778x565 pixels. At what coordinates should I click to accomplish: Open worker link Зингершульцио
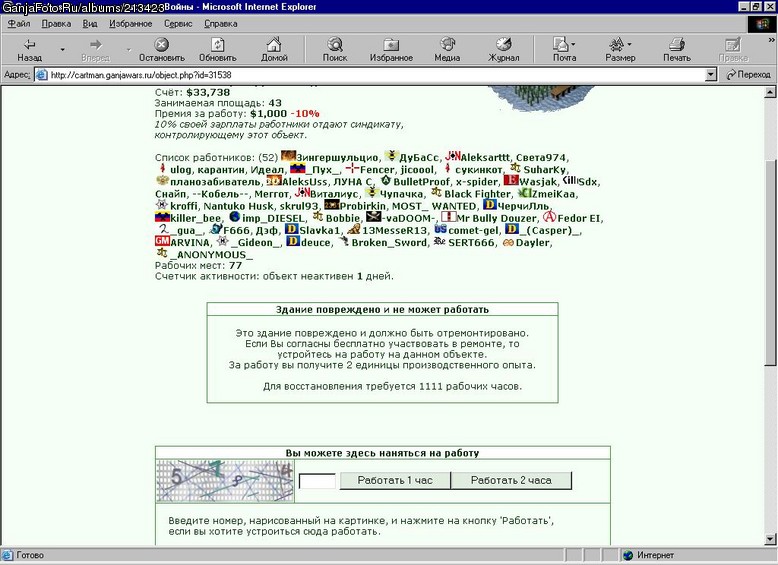point(337,158)
